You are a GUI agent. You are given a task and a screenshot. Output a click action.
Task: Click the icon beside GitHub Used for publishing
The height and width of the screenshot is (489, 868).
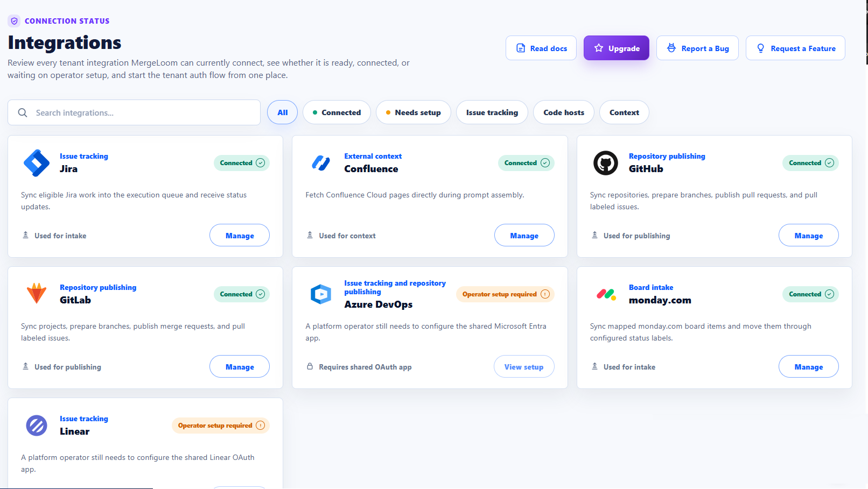pos(594,235)
